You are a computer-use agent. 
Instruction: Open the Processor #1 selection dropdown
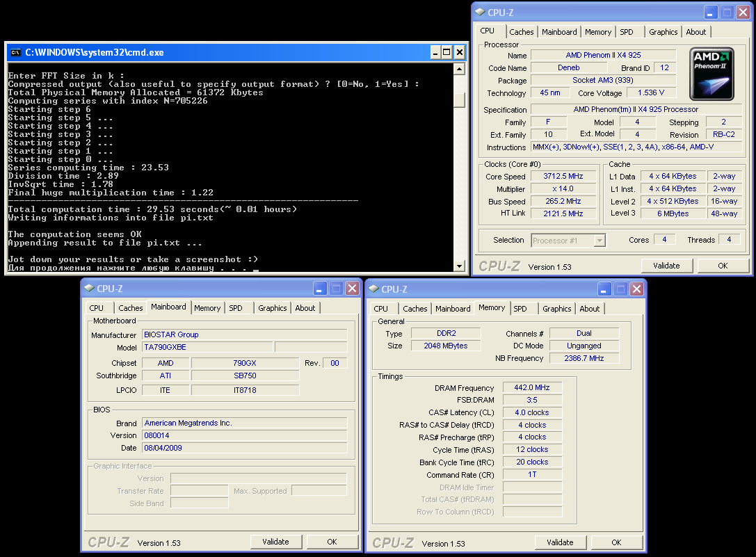click(x=600, y=240)
